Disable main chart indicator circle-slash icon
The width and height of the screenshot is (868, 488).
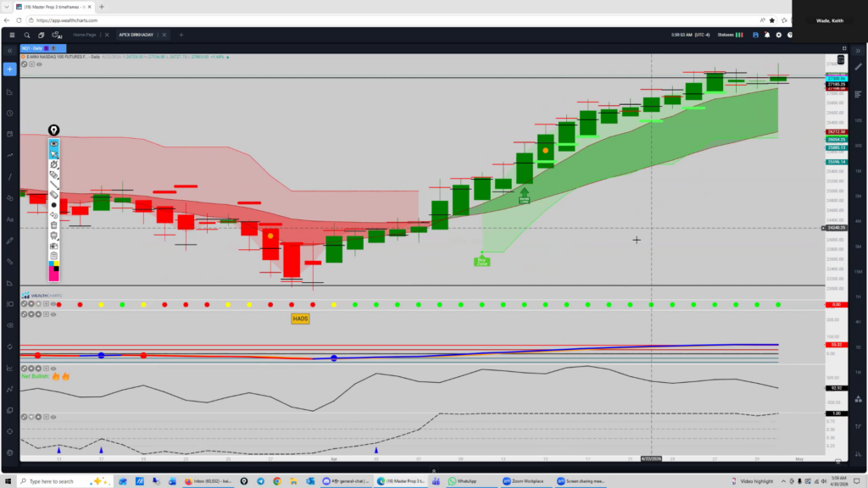25,64
